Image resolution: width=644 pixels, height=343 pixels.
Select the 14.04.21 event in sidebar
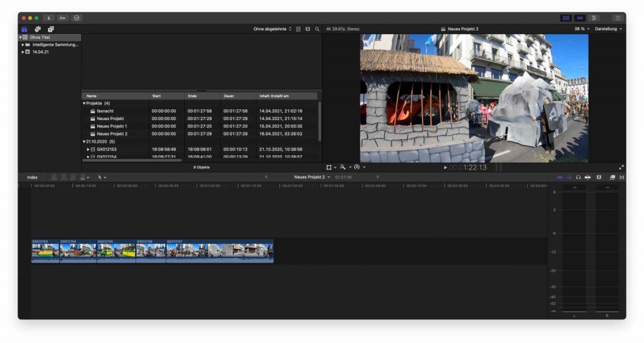tap(40, 52)
